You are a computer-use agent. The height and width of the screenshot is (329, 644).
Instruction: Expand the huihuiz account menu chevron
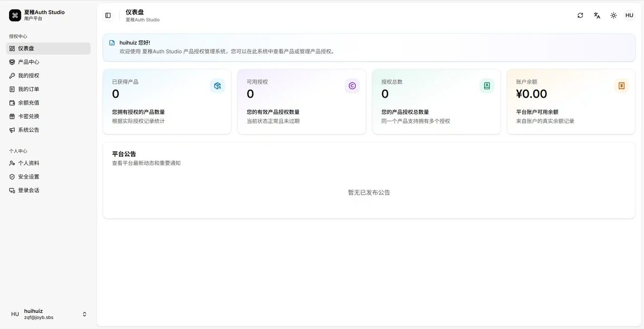[x=84, y=314]
